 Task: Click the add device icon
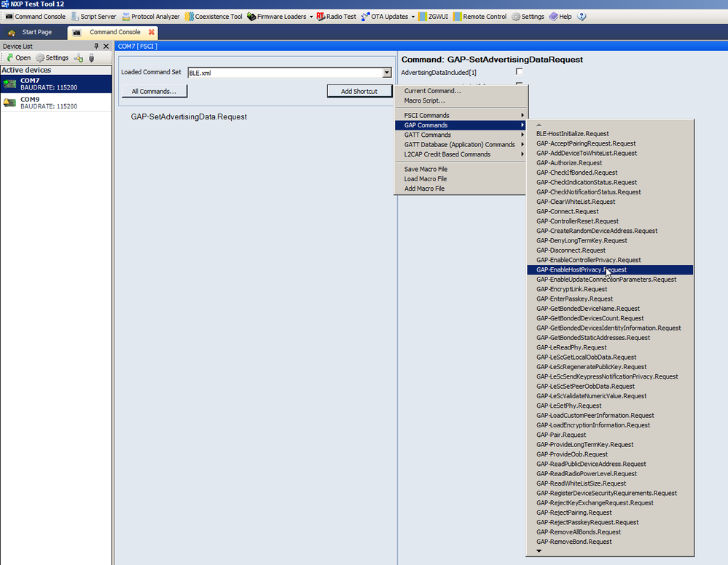pos(79,58)
